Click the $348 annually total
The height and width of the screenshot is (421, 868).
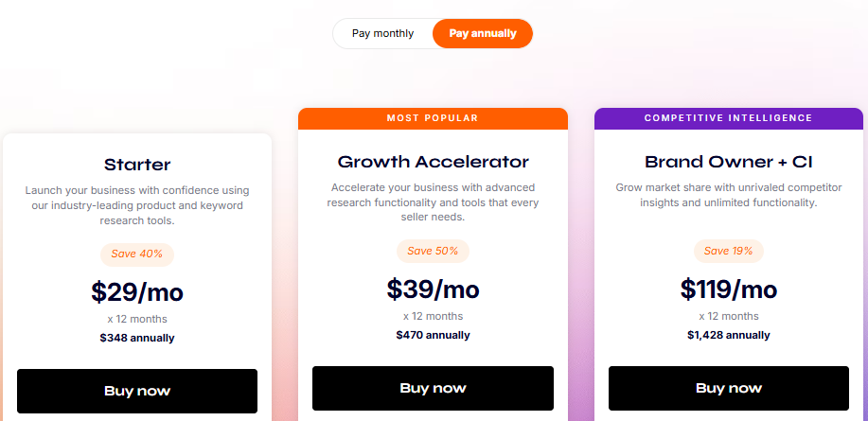pyautogui.click(x=137, y=338)
